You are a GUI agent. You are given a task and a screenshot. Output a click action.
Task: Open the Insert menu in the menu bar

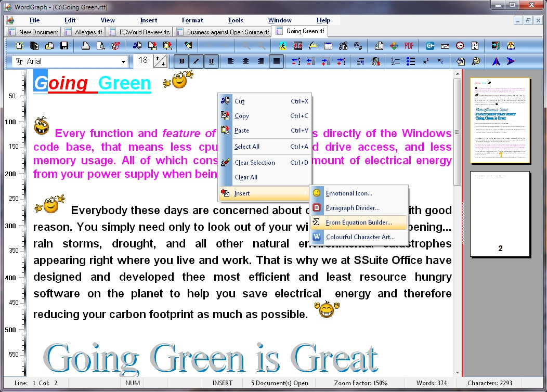149,20
